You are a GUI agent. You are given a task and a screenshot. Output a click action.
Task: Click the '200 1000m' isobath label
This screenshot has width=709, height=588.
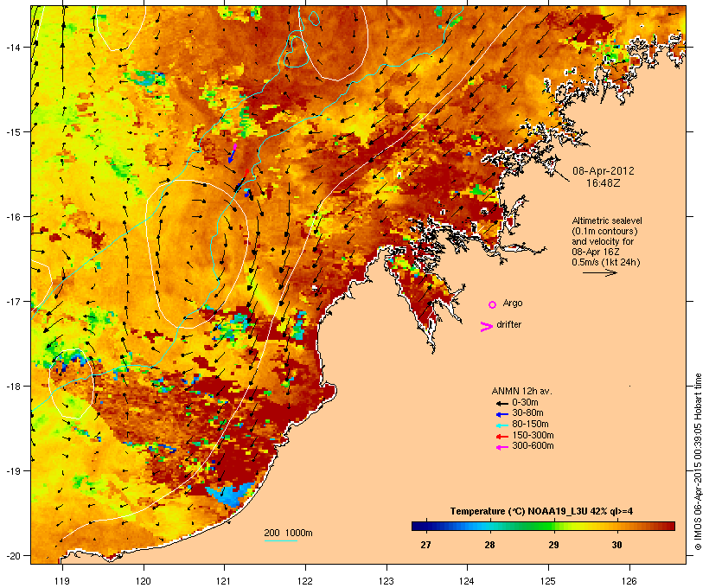click(288, 533)
